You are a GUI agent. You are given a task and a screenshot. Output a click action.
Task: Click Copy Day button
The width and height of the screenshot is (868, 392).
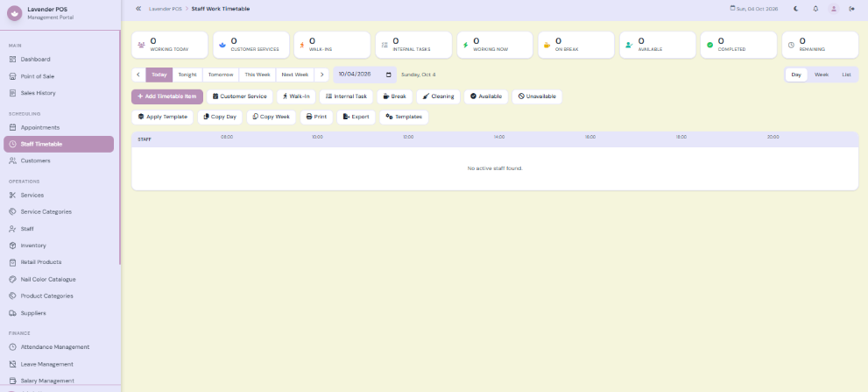pyautogui.click(x=220, y=117)
